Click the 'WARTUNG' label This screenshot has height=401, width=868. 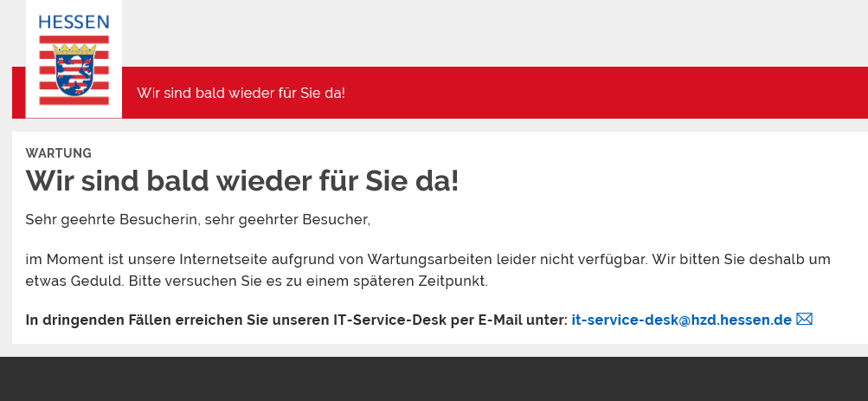pyautogui.click(x=59, y=153)
